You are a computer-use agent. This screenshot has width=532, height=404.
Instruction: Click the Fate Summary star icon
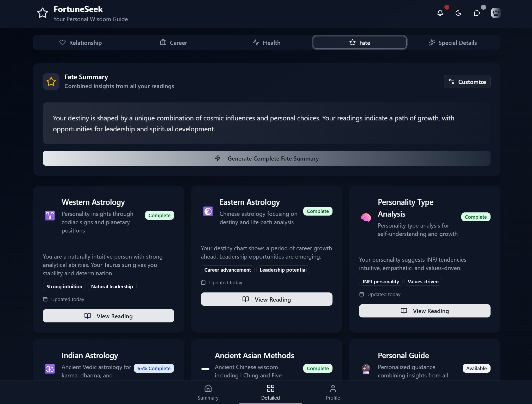coord(51,81)
